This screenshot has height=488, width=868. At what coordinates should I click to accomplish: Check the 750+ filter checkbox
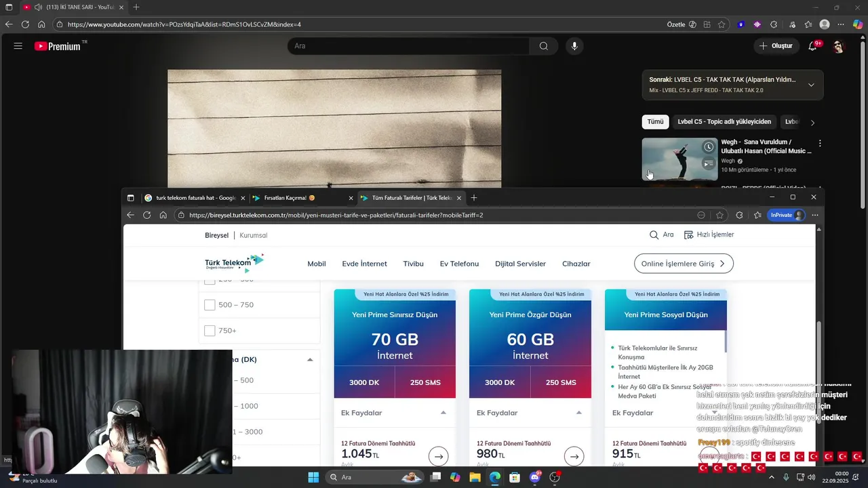point(210,331)
